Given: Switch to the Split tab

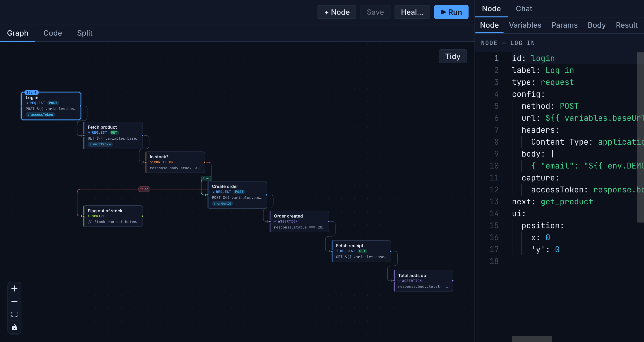Looking at the screenshot, I should coord(85,33).
